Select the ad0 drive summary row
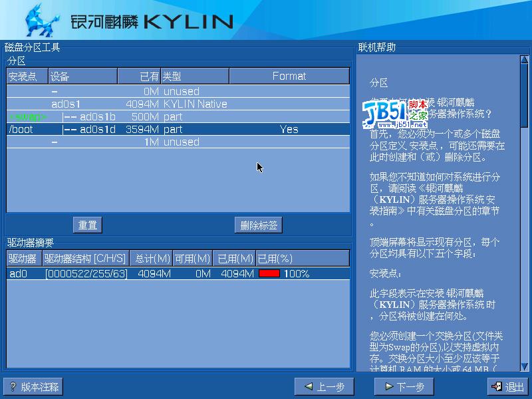 pyautogui.click(x=178, y=273)
